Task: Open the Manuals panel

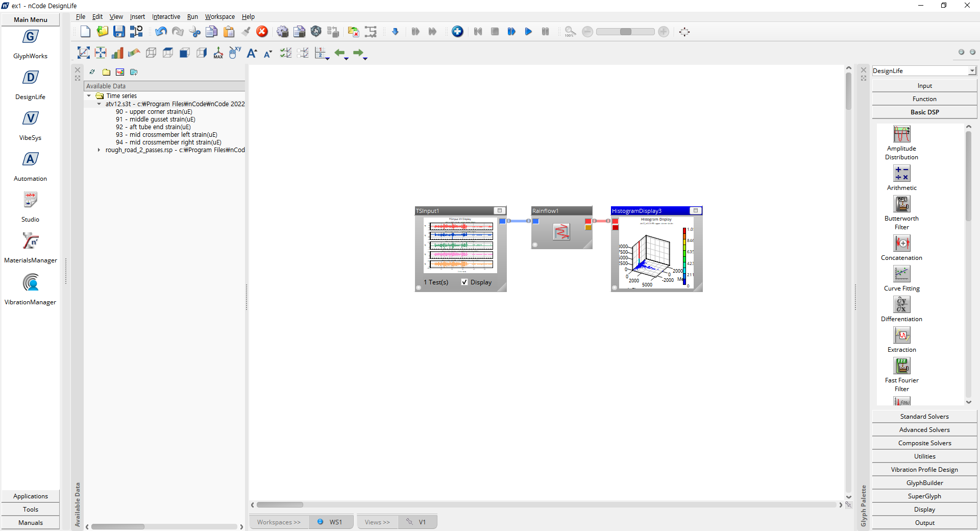Action: click(31, 523)
